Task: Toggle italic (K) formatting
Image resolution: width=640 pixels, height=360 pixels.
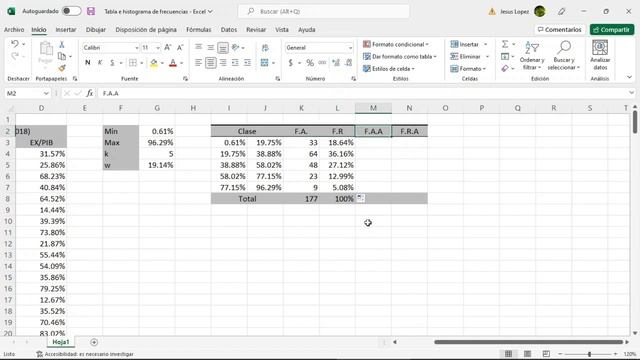Action: (x=100, y=62)
